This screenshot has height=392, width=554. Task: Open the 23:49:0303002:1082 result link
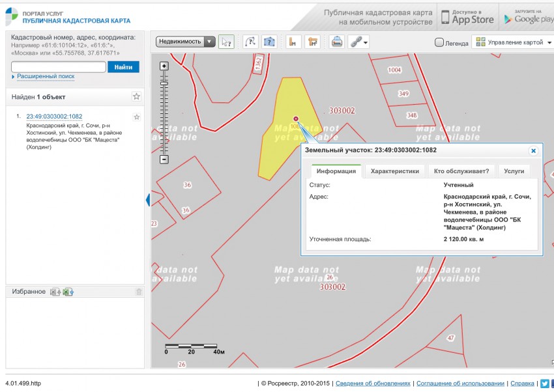click(x=54, y=117)
